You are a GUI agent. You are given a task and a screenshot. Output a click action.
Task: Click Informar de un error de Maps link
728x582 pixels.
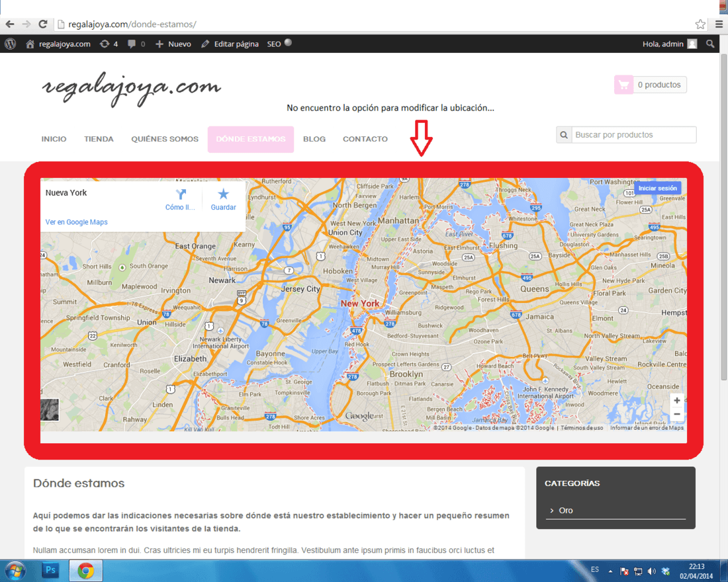pyautogui.click(x=647, y=428)
